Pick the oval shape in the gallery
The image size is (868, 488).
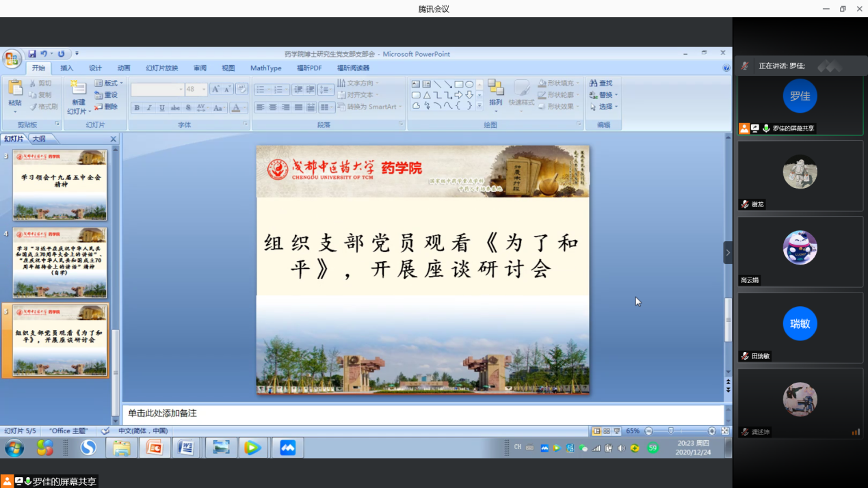pos(469,84)
